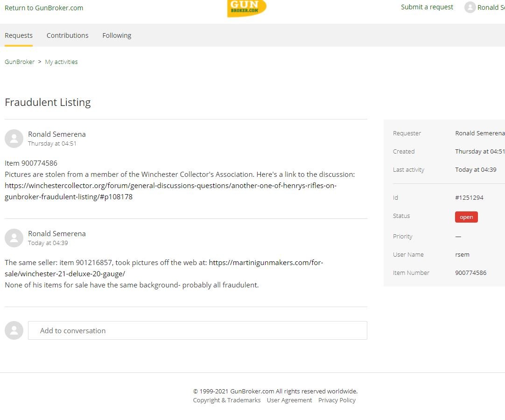Viewport: 505px width, 420px height.
Task: Open the Contributions tab
Action: pos(67,35)
